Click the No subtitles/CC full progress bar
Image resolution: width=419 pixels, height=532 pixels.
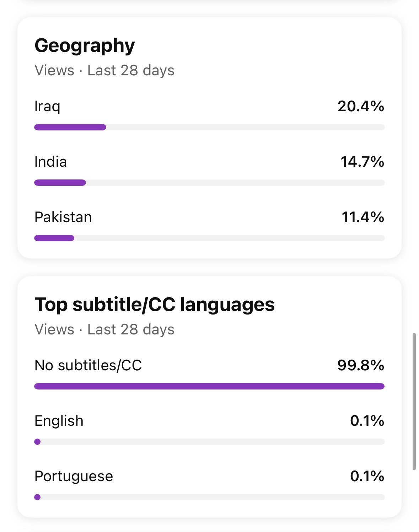[x=209, y=386]
